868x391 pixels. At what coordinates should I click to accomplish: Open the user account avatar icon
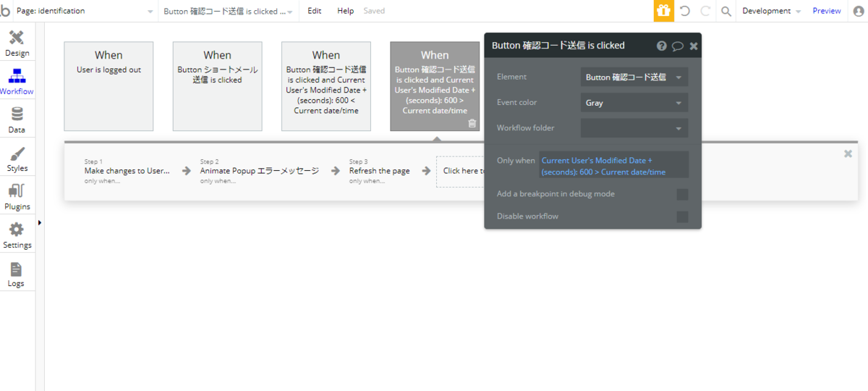(x=858, y=11)
